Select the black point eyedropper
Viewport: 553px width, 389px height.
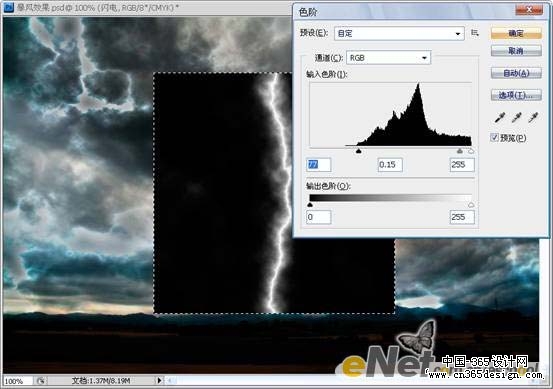pos(500,117)
